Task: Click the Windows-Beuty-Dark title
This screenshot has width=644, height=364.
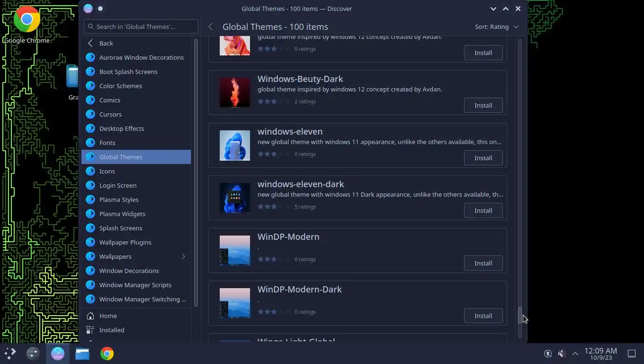Action: [300, 79]
